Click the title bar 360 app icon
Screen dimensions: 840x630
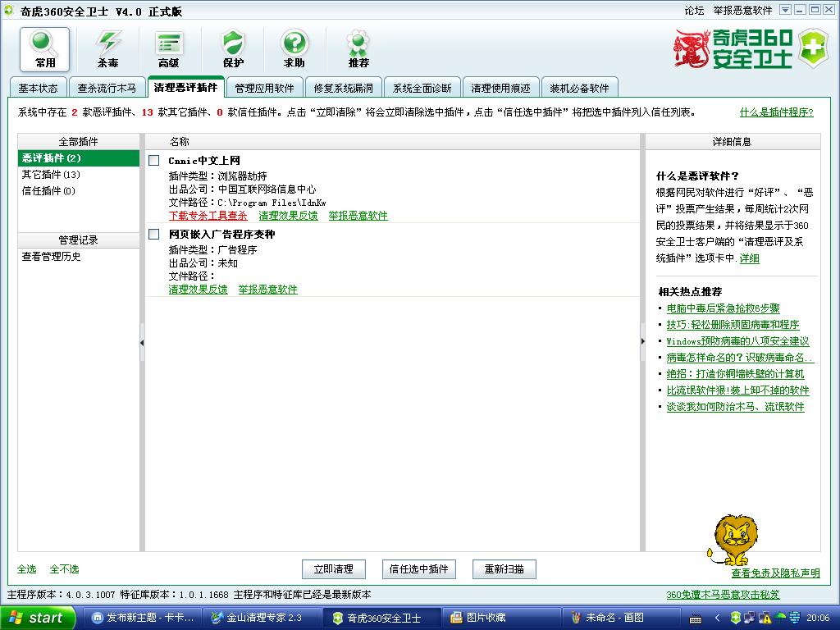click(8, 10)
